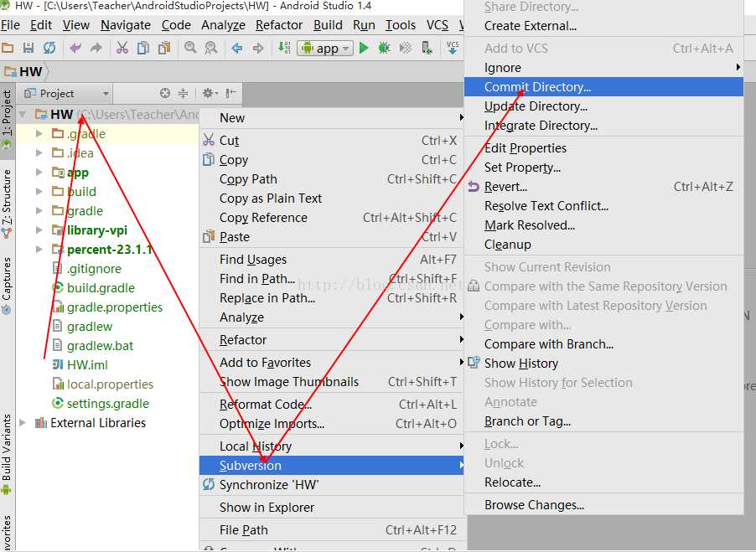This screenshot has width=756, height=552.
Task: Click the Hide panel icon in Project toolbar
Action: tap(231, 93)
